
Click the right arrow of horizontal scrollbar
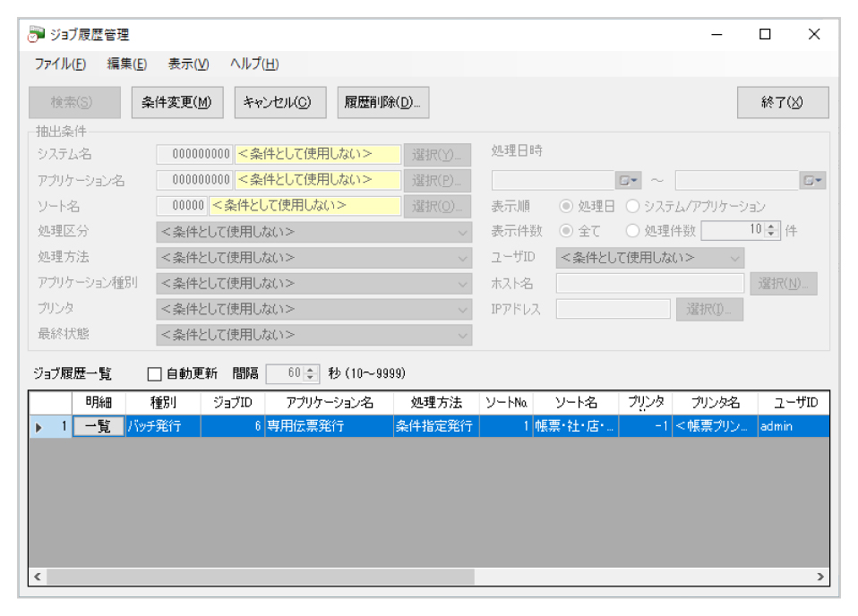pos(819,577)
